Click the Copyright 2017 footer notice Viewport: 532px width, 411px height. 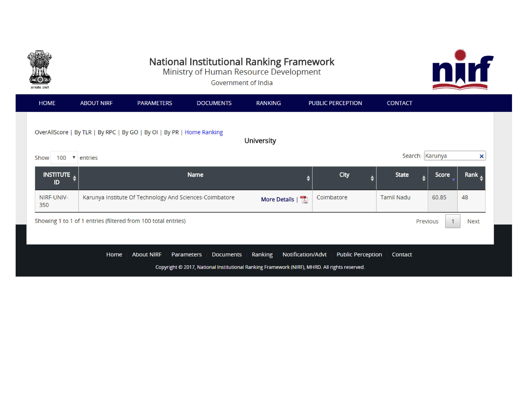[x=260, y=267]
